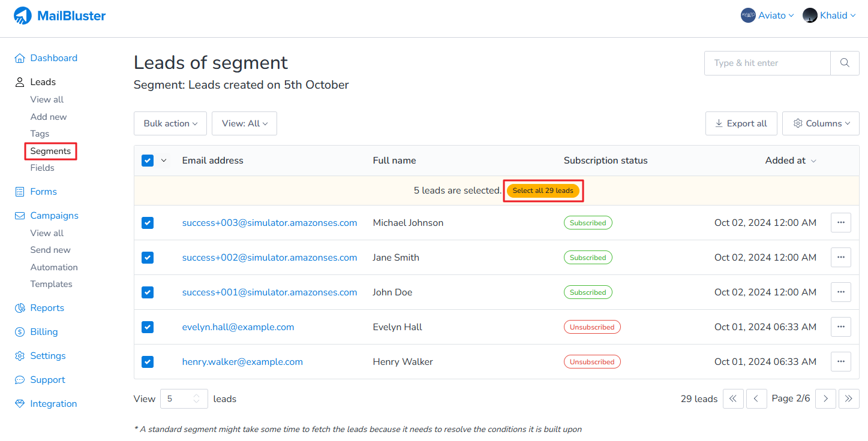The height and width of the screenshot is (441, 868).
Task: Go to the previous page arrow
Action: point(756,399)
